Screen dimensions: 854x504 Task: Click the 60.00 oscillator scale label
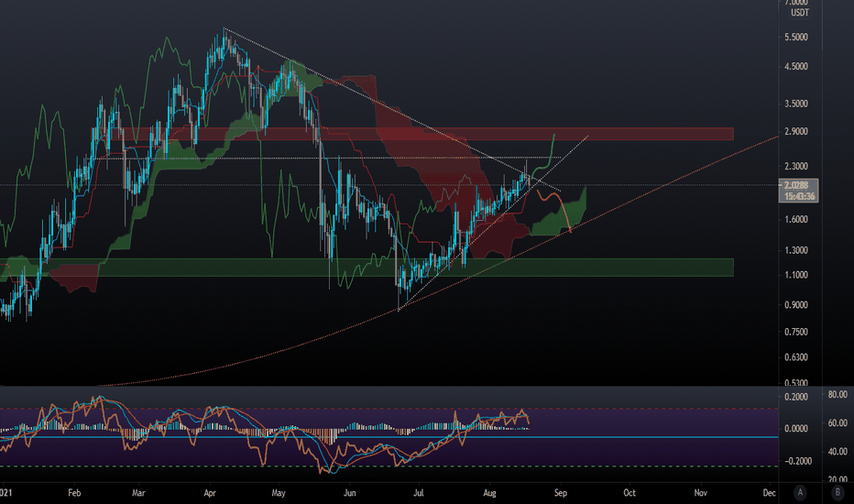[838, 422]
